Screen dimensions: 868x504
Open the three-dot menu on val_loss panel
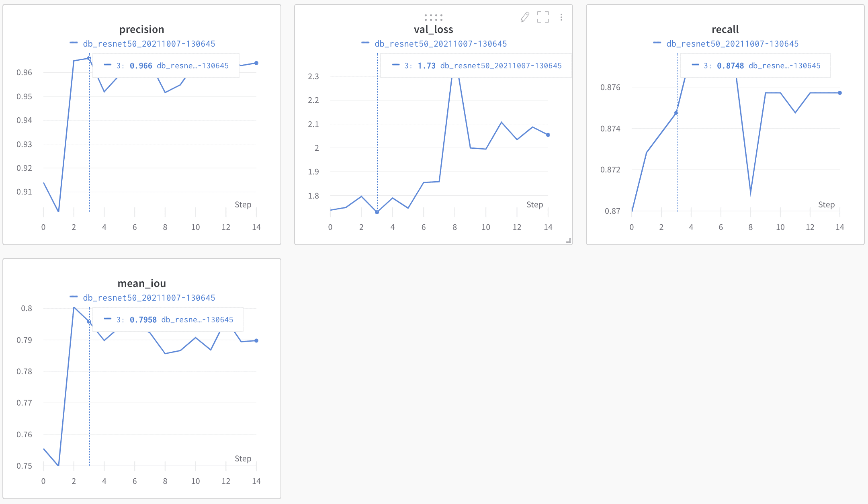(x=561, y=17)
